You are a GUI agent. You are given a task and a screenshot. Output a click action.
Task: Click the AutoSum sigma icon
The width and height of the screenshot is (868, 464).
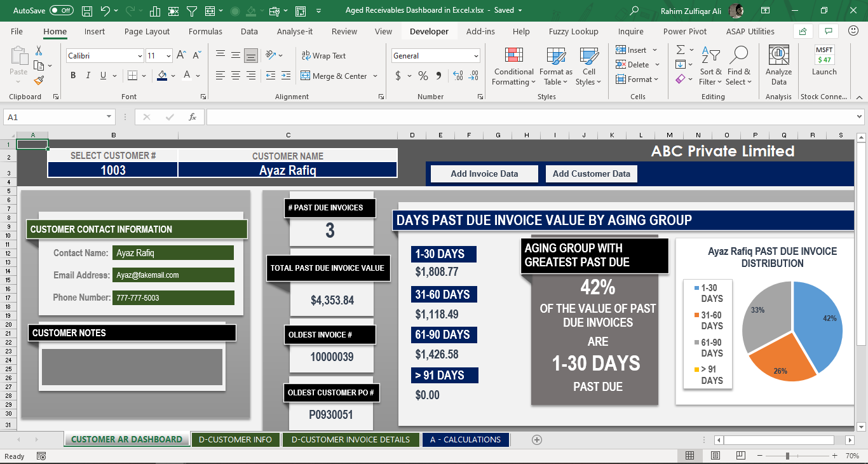tap(681, 50)
